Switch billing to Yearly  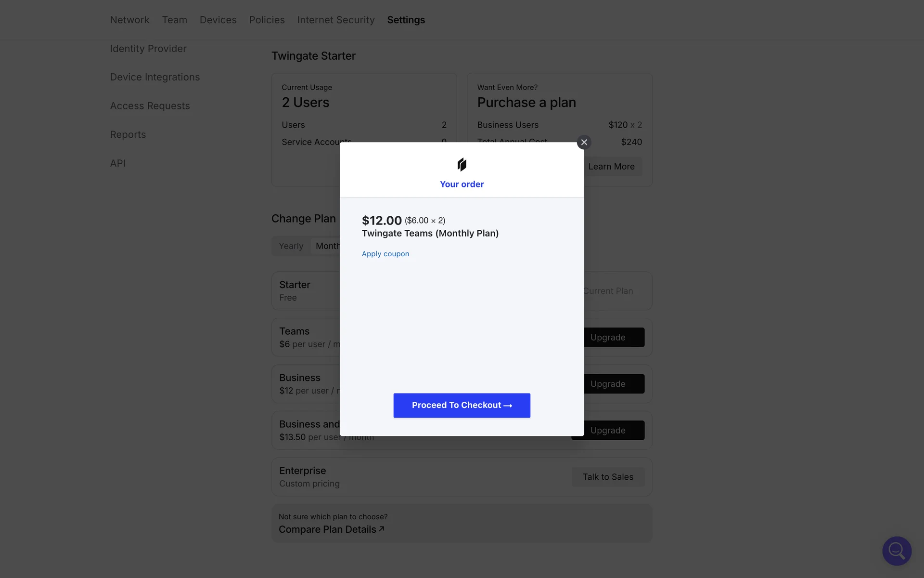[x=291, y=246]
